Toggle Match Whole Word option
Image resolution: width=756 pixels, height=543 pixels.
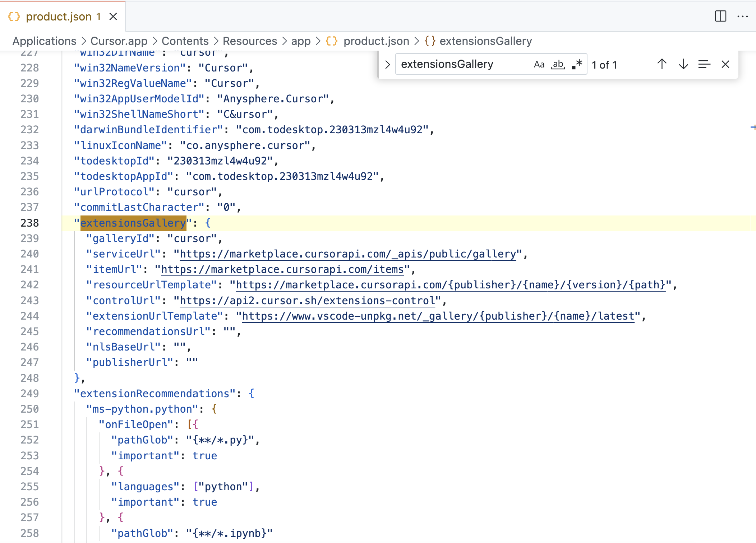tap(558, 64)
